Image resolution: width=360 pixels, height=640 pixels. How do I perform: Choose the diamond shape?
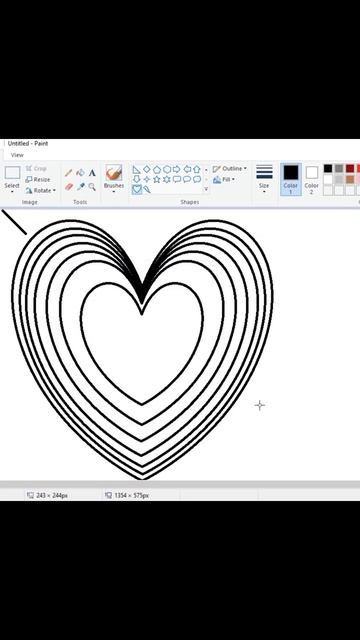[x=147, y=169]
